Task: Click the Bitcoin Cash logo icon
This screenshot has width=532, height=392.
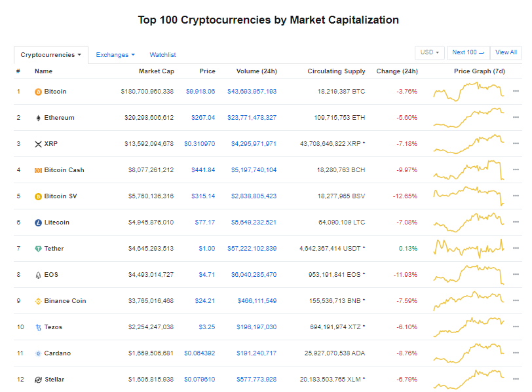Action: pos(39,170)
